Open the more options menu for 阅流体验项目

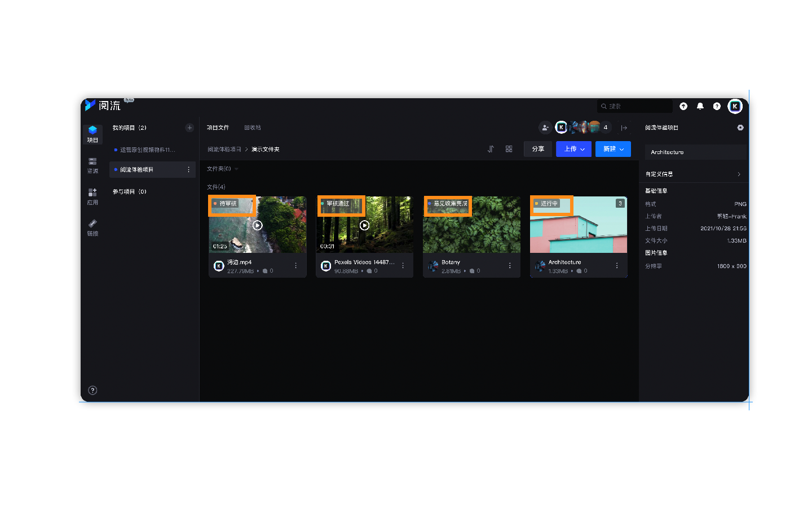[188, 169]
